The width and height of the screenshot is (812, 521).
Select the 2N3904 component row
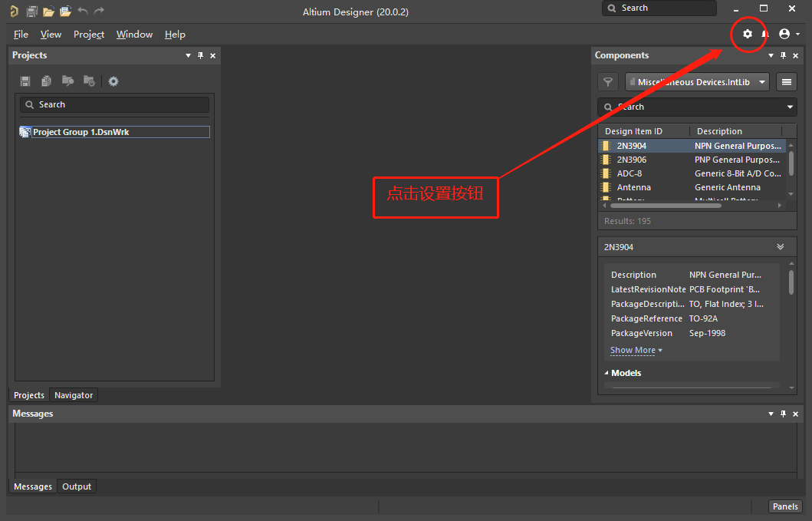point(692,146)
